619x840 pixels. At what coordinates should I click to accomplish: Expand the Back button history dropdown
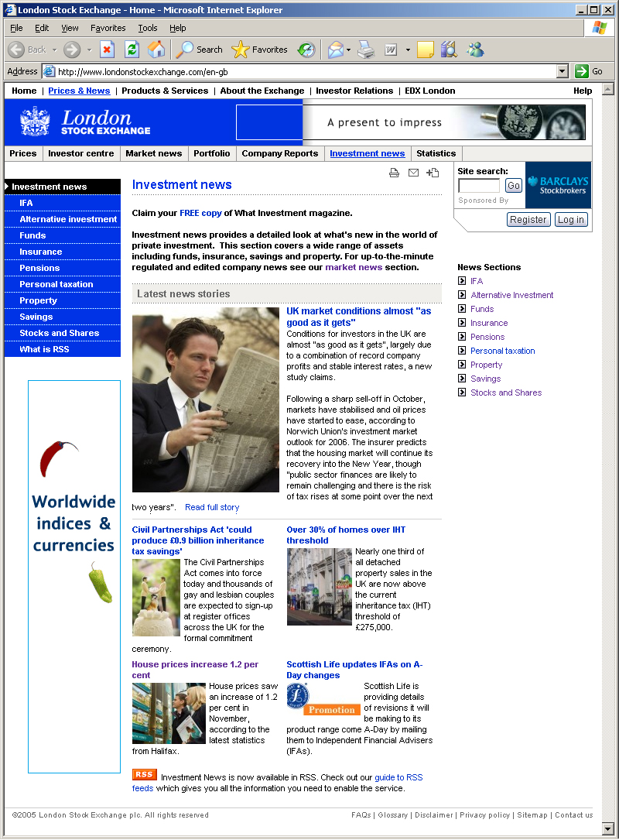pos(55,50)
